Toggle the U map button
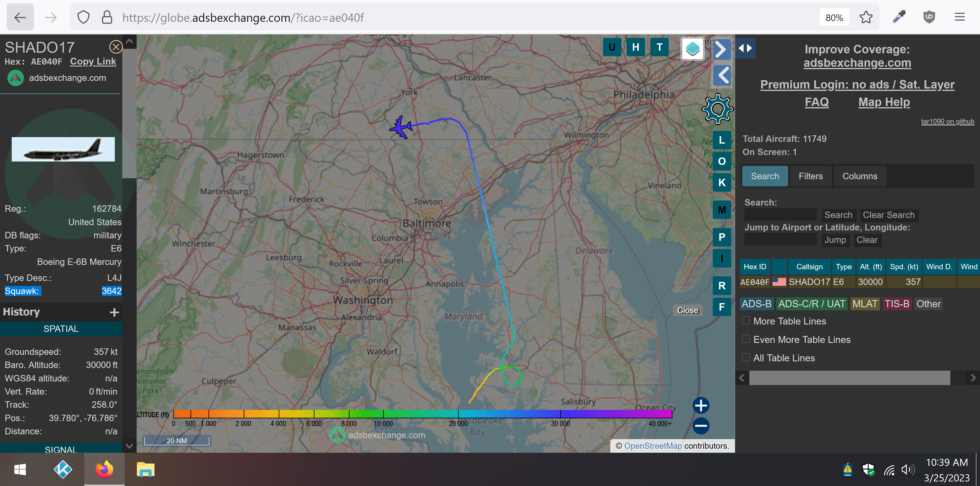 [612, 47]
